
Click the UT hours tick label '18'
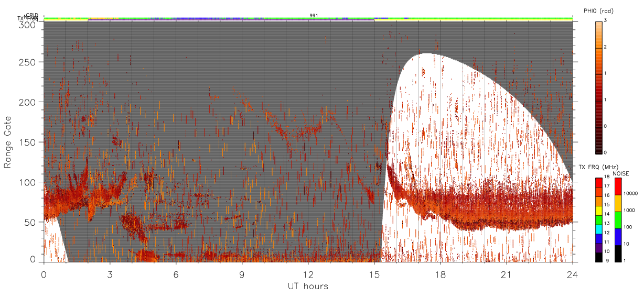tap(441, 274)
